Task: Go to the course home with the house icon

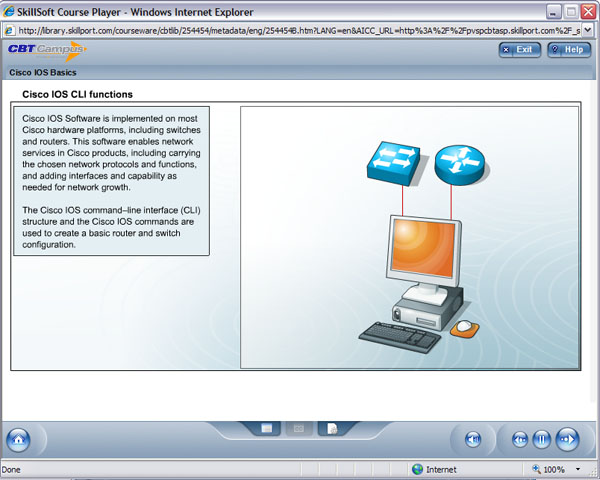Action: 18,439
